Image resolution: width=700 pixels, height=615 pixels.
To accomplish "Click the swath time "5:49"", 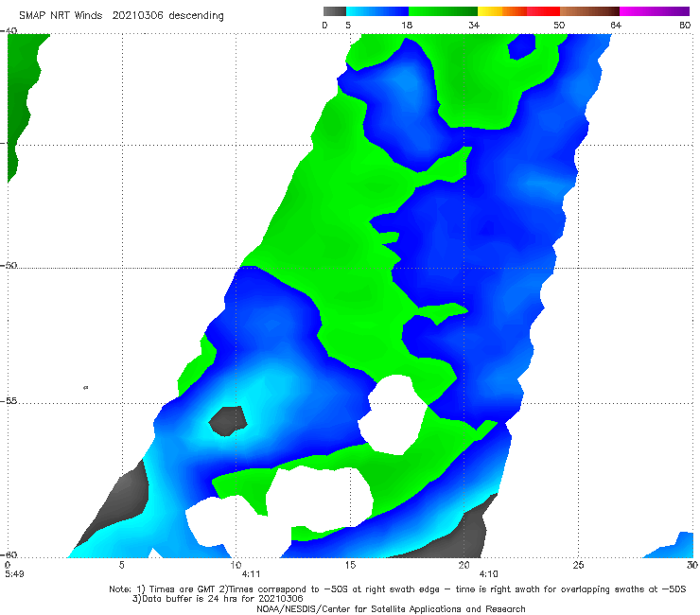I will click(14, 574).
